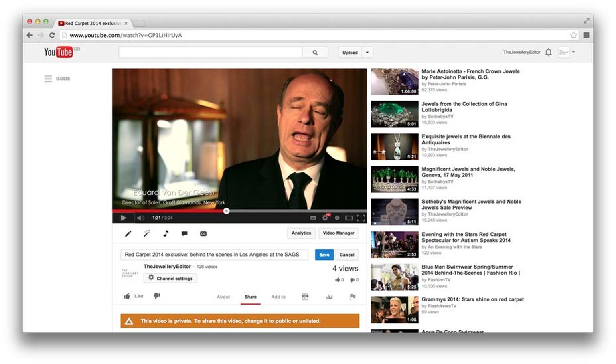Screen dimensions: 616x364
Task: Click the YouTube logo
Action: (58, 52)
